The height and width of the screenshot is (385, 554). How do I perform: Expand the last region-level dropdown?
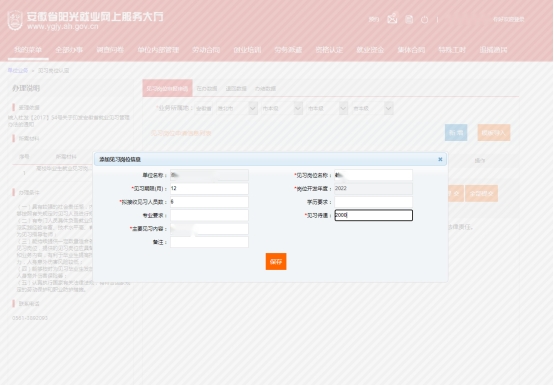click(388, 108)
